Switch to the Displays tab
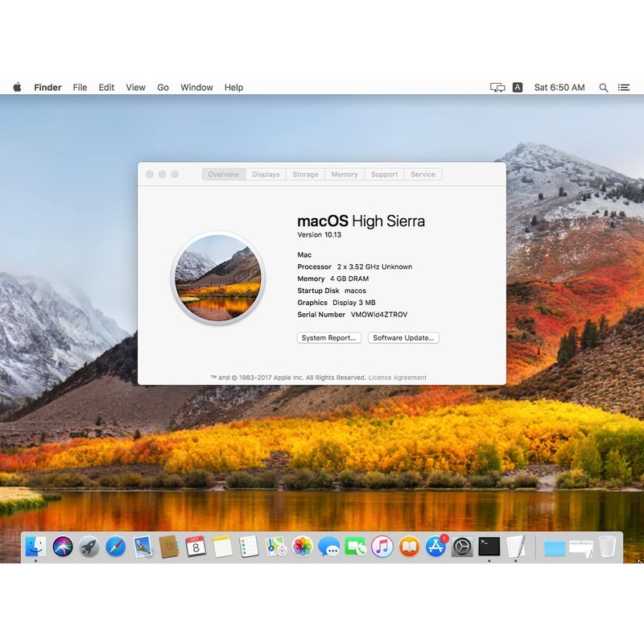644x644 pixels. click(266, 174)
